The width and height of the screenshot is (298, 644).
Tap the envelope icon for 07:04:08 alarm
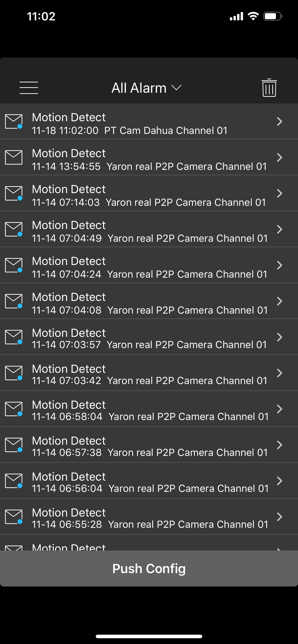[14, 301]
